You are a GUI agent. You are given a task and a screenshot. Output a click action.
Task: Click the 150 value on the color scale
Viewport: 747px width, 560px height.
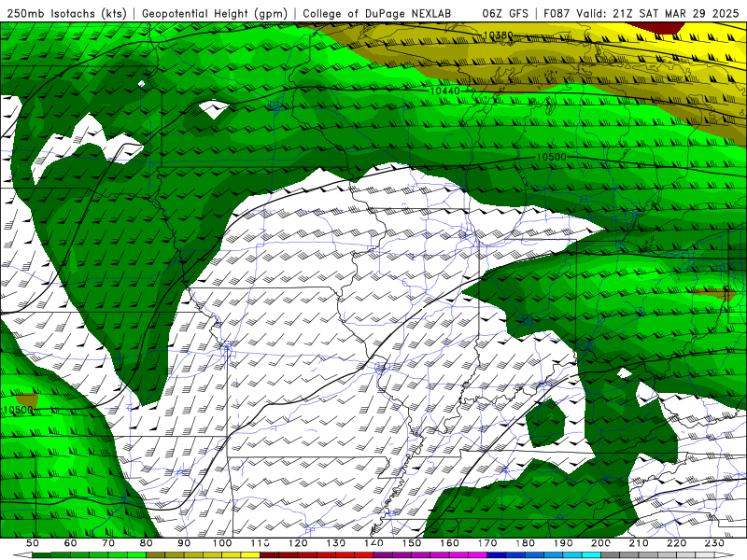coord(412,543)
